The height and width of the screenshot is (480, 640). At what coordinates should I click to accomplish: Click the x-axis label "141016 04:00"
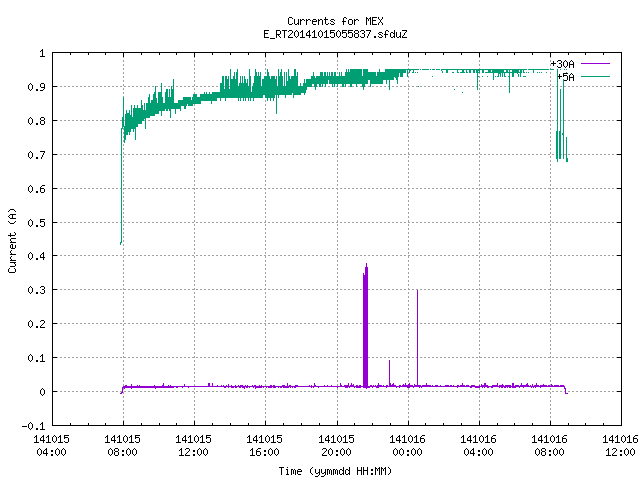(478, 445)
